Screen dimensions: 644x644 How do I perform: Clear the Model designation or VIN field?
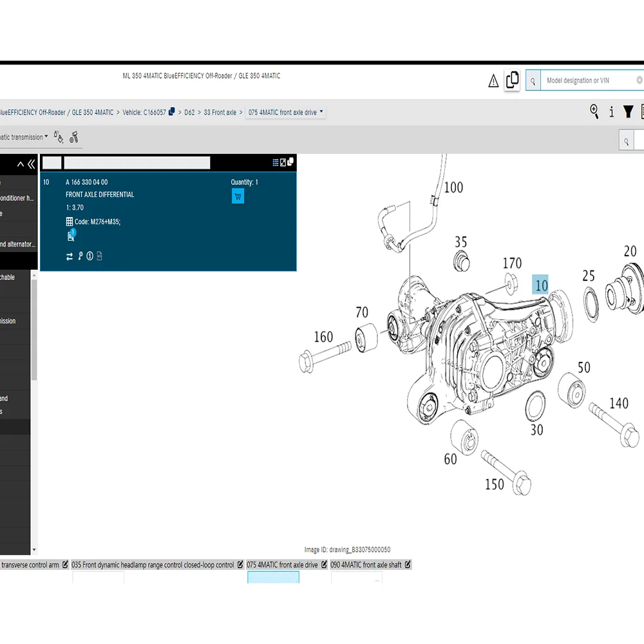click(639, 80)
